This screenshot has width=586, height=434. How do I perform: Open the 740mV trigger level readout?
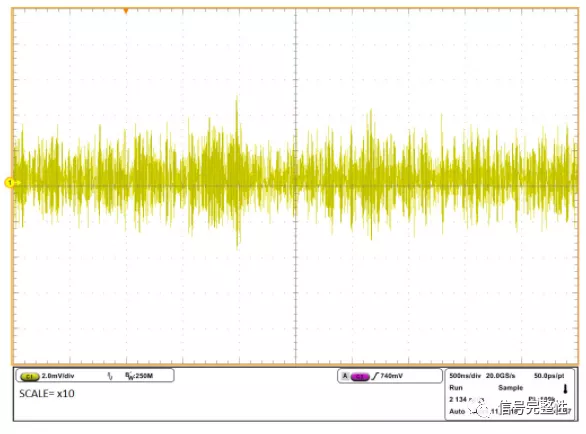391,376
